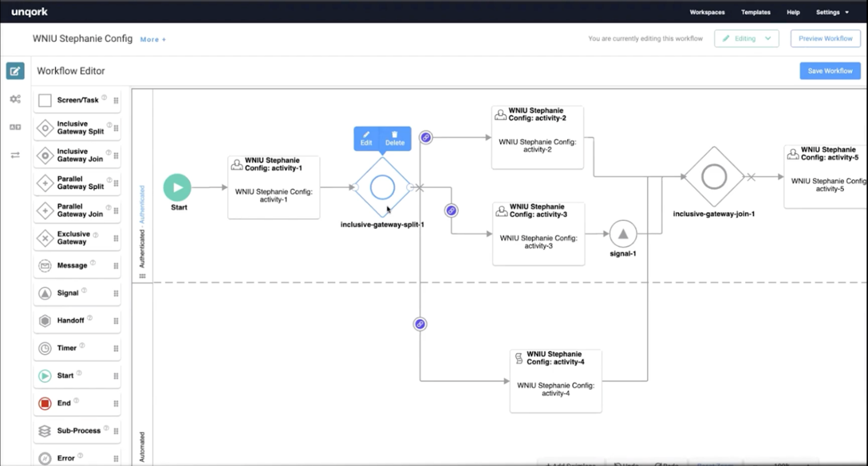Open the Templates menu item
This screenshot has height=466, width=868.
pos(756,12)
